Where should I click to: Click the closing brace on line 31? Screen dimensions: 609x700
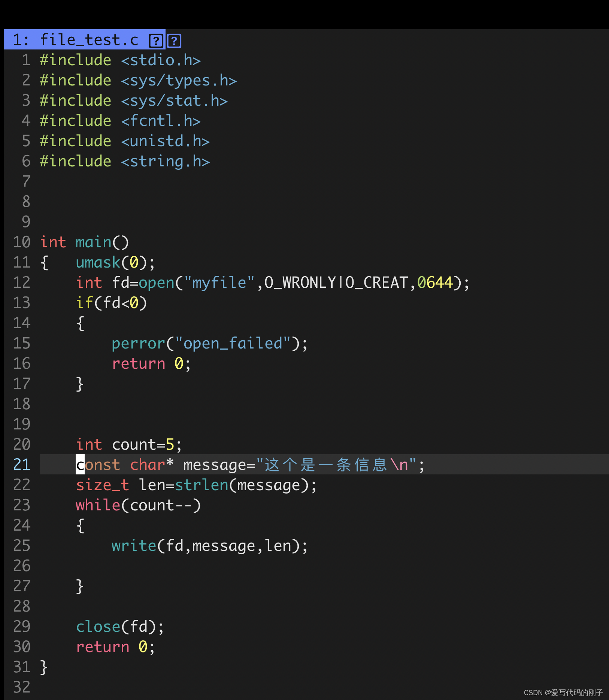44,667
